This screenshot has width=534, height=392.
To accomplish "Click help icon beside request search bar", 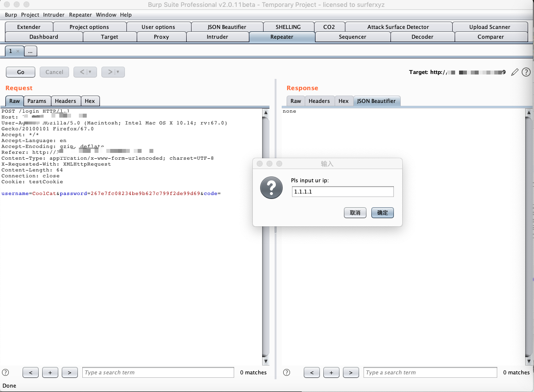I will (x=5, y=372).
